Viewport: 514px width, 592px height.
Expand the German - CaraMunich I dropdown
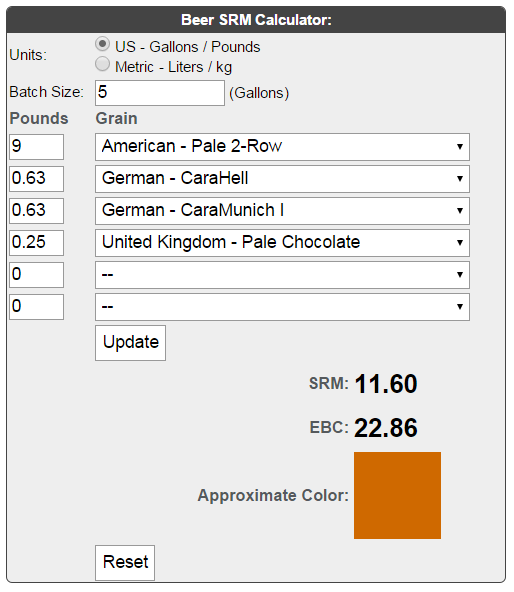point(282,211)
